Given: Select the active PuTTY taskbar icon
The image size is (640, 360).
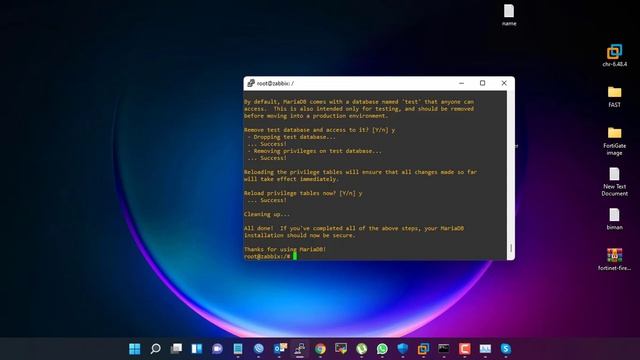Looking at the screenshot, I should 300,349.
